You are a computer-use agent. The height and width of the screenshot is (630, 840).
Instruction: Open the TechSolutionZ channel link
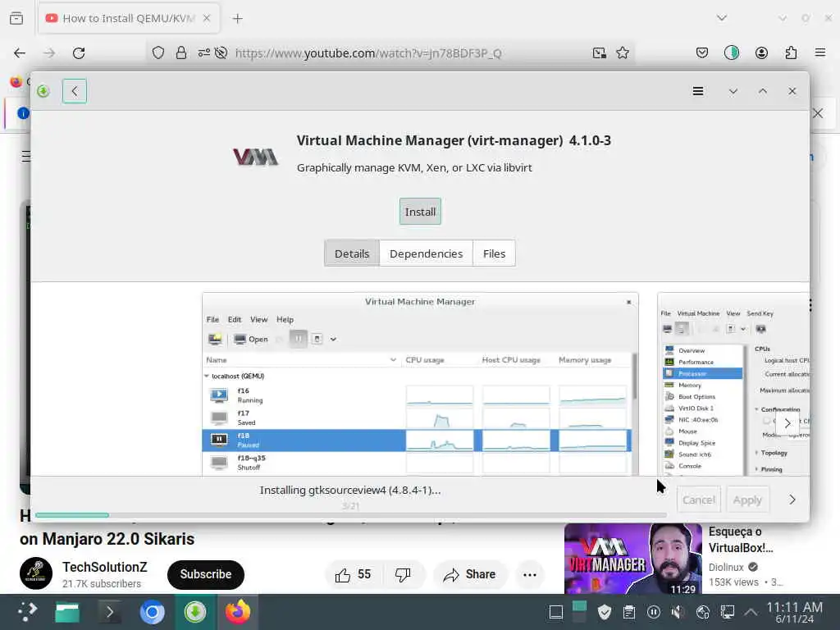104,567
